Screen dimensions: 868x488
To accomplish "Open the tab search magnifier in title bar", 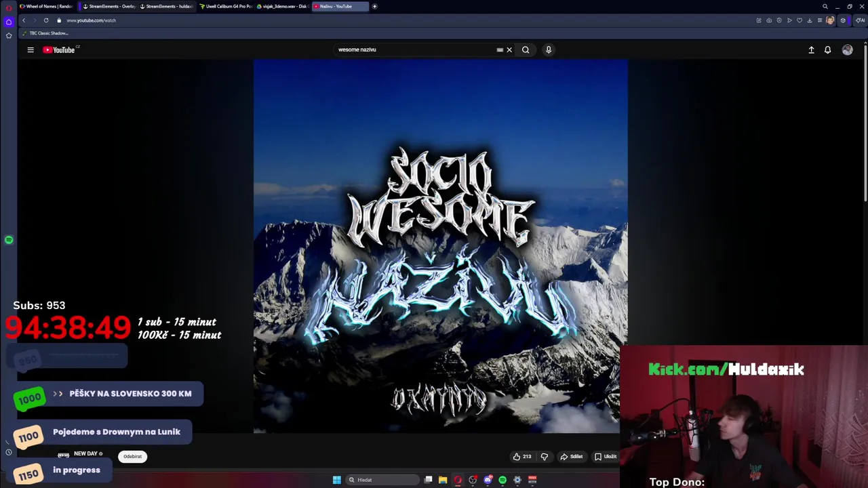I will pos(825,6).
